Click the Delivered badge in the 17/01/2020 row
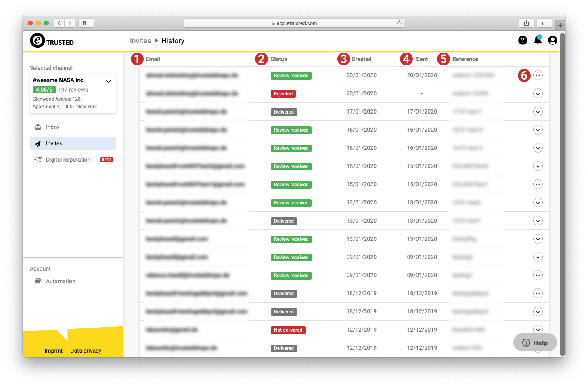Viewport: 588px width, 387px height. pos(284,112)
